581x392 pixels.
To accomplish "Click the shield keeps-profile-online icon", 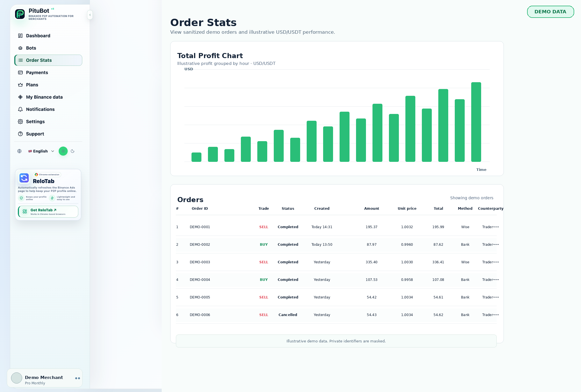I will (x=21, y=198).
